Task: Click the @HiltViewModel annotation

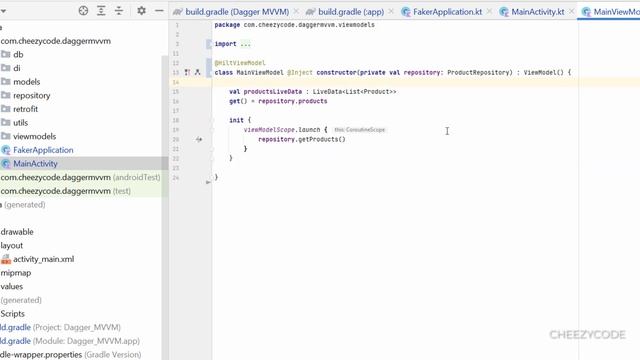Action: tap(240, 63)
